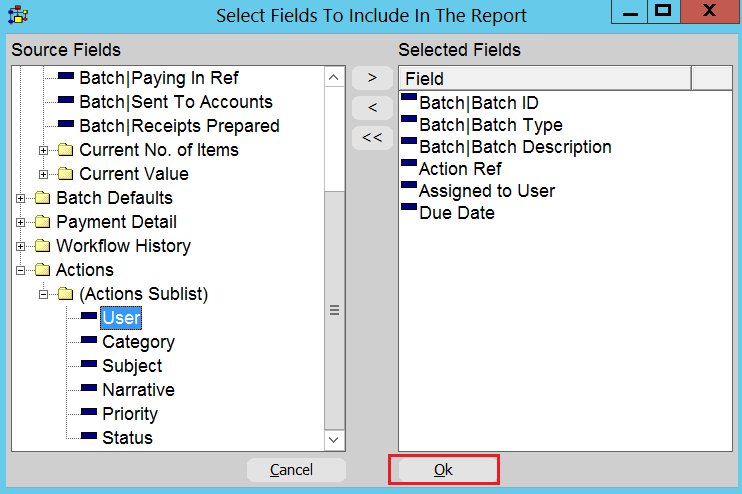Click scroll down arrow of Source Fields
Image resolution: width=742 pixels, height=494 pixels.
[x=334, y=440]
